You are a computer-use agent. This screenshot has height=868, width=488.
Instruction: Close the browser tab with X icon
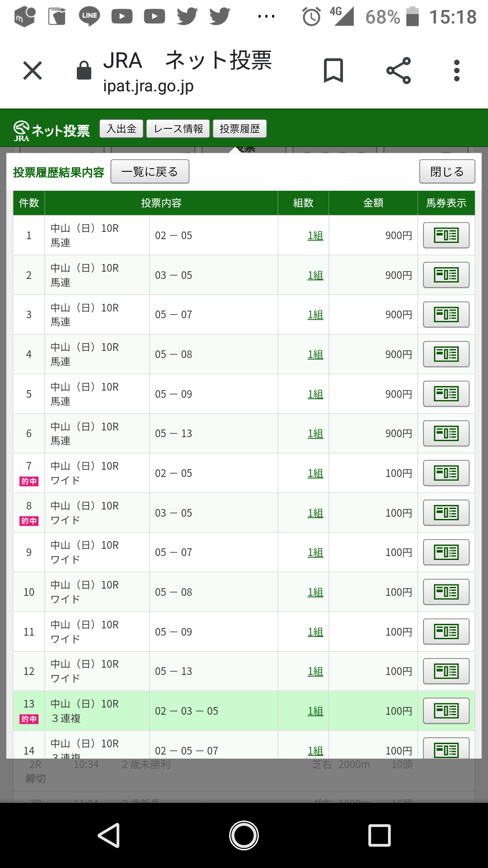[33, 71]
